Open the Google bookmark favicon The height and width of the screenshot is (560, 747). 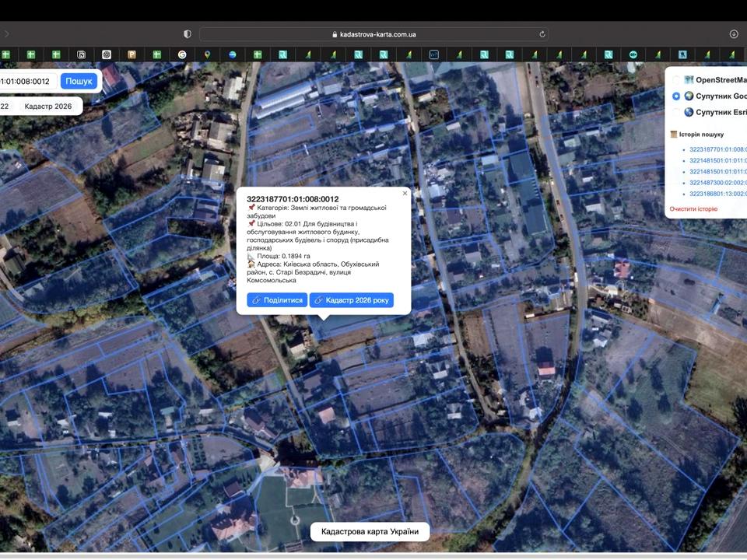click(x=182, y=54)
